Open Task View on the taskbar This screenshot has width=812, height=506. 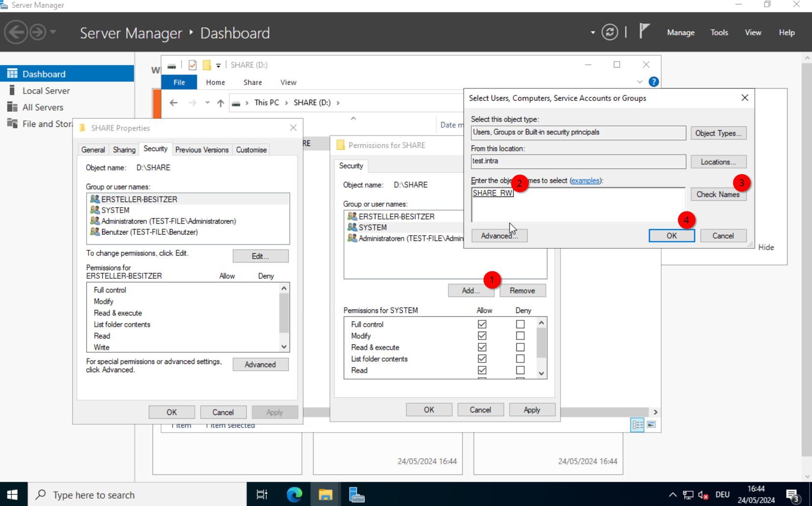click(262, 495)
